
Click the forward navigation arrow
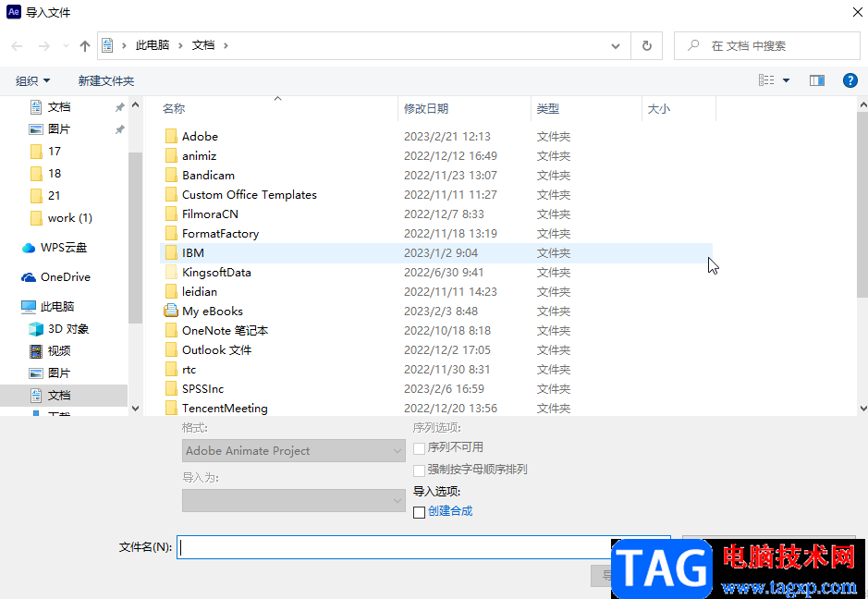(43, 46)
